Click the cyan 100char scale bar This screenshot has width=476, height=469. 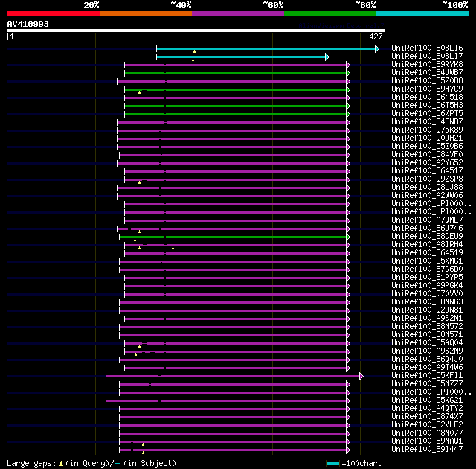point(332,463)
